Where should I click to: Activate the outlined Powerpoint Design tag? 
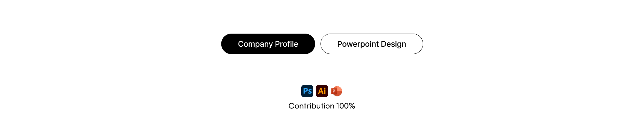pyautogui.click(x=372, y=44)
